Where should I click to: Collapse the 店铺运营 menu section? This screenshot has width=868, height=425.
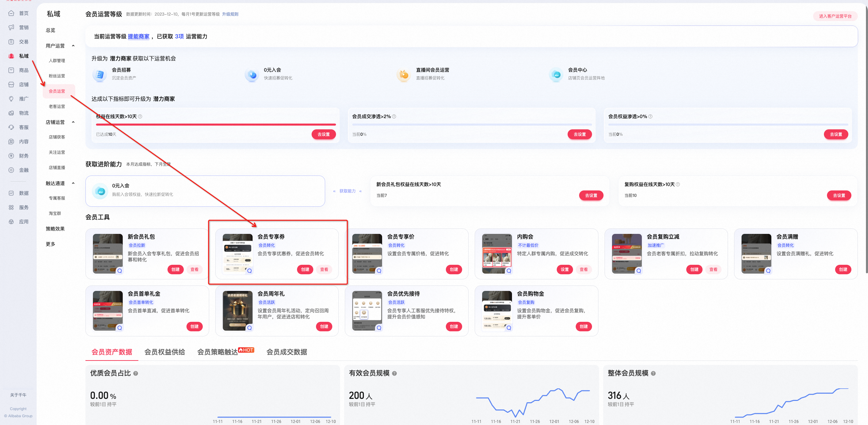click(x=73, y=122)
